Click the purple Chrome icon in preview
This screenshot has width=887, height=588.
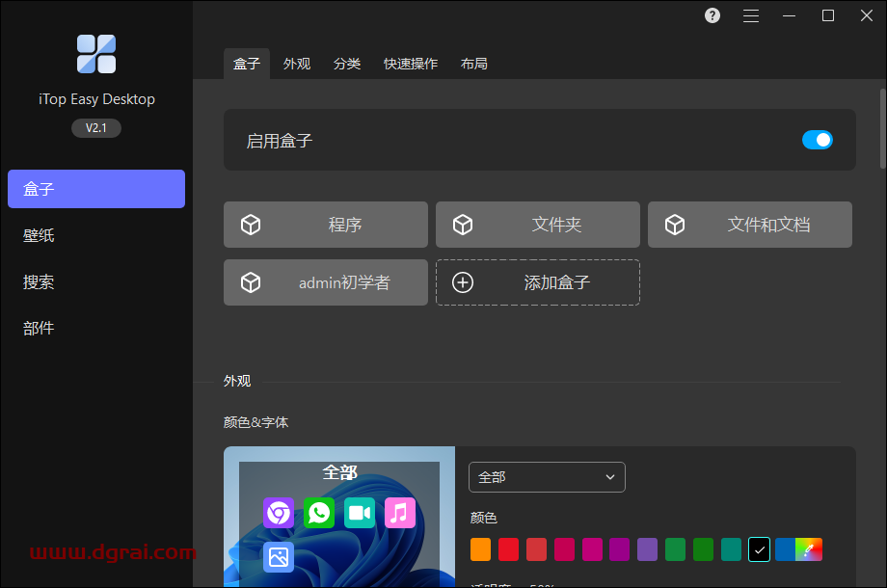pyautogui.click(x=279, y=513)
